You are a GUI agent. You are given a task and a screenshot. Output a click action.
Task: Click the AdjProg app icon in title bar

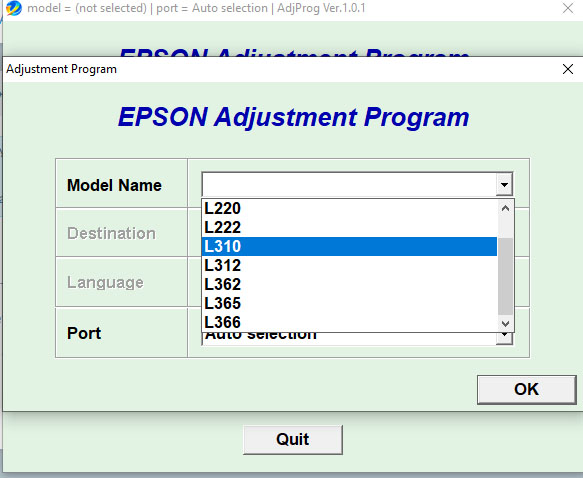point(14,8)
